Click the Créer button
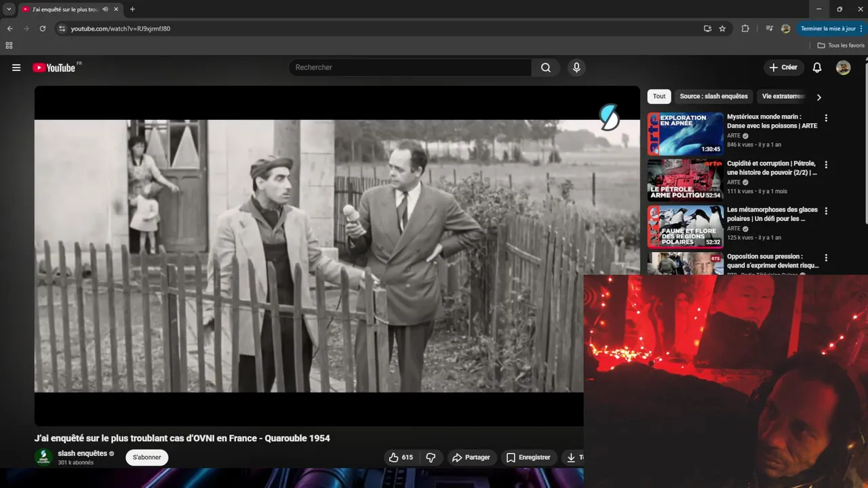Viewport: 868px width, 488px height. click(783, 68)
